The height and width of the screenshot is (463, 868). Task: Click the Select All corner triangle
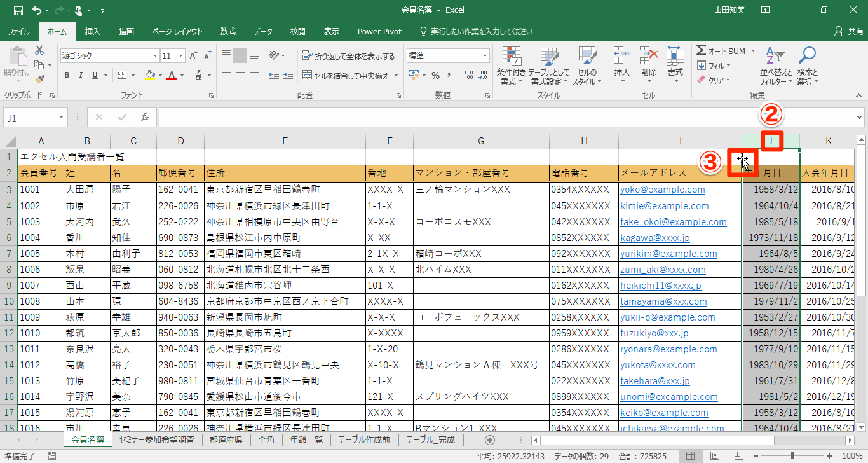(x=10, y=141)
